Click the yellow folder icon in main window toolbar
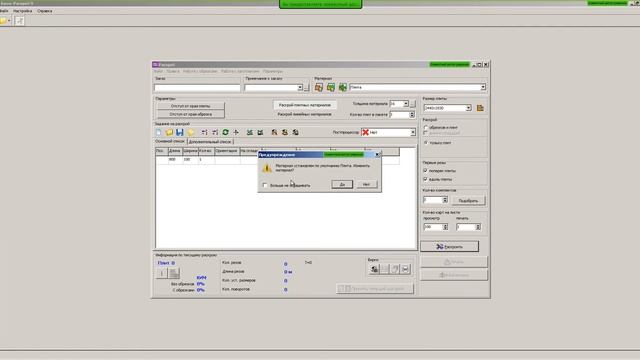This screenshot has width=640, height=360. [x=3, y=20]
